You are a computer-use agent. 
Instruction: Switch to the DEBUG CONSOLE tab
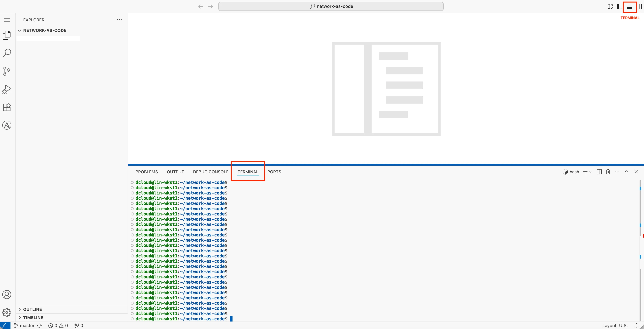[210, 172]
